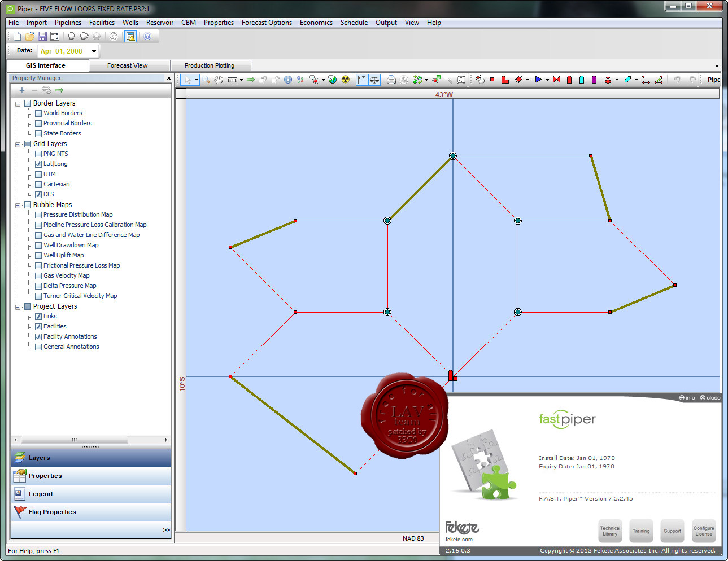This screenshot has height=561, width=728.
Task: Open the pointer select tool dropdown arrow
Action: [197, 80]
